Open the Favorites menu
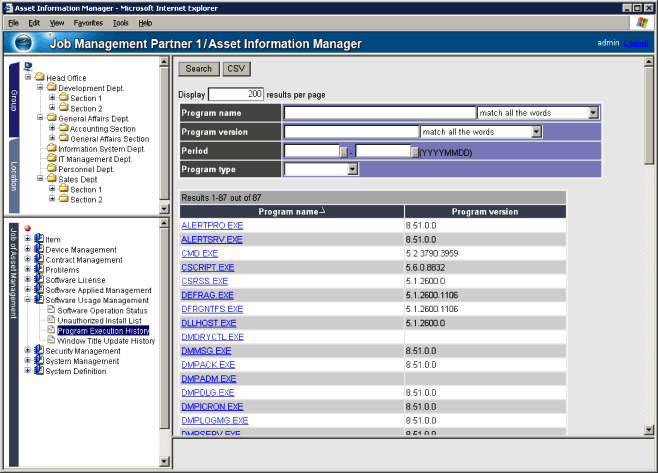 [x=87, y=22]
